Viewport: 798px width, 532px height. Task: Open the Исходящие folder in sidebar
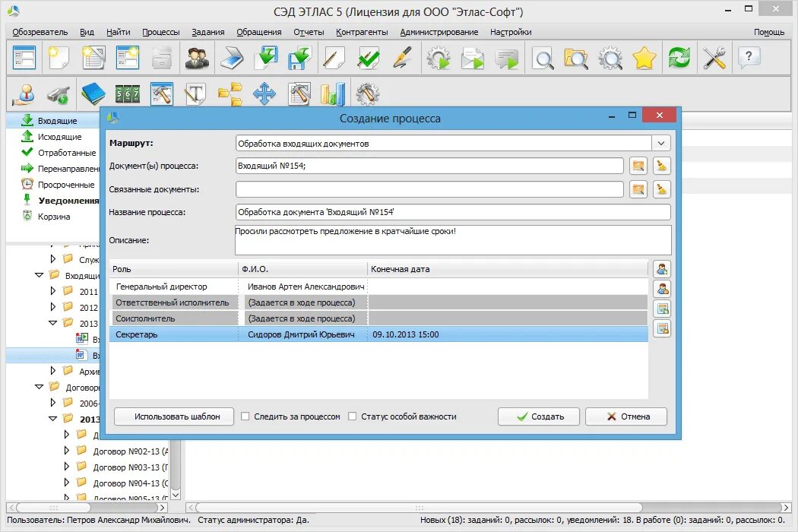(x=59, y=137)
